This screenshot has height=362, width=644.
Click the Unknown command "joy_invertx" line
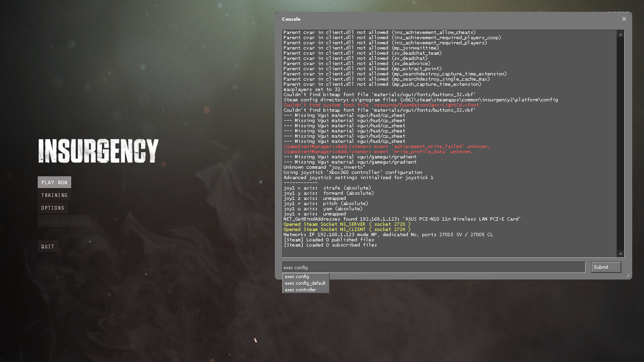click(324, 167)
